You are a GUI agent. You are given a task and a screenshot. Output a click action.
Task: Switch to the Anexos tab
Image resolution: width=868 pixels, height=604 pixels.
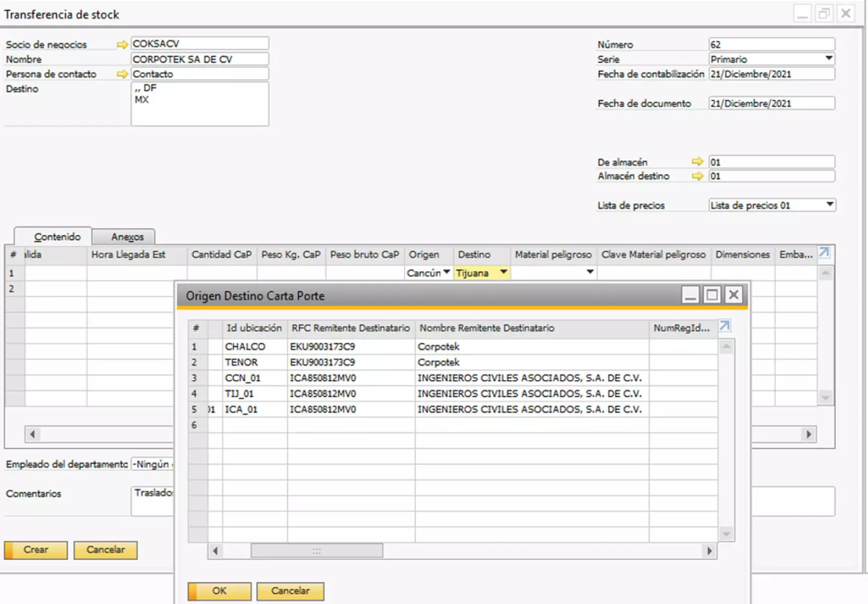click(127, 237)
